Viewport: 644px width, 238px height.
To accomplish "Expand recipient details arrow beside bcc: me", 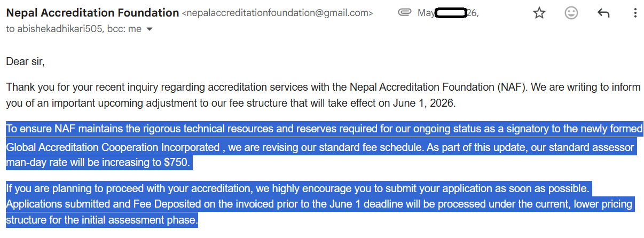I will tap(150, 29).
